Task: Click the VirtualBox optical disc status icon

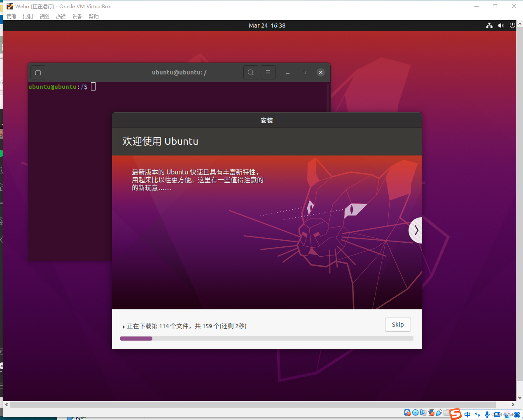Action: pyautogui.click(x=415, y=413)
